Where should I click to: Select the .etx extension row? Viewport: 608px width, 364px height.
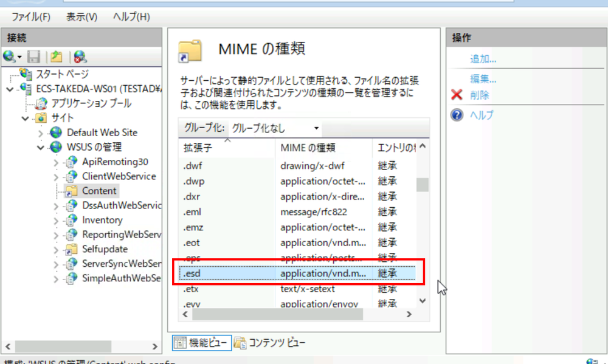297,289
